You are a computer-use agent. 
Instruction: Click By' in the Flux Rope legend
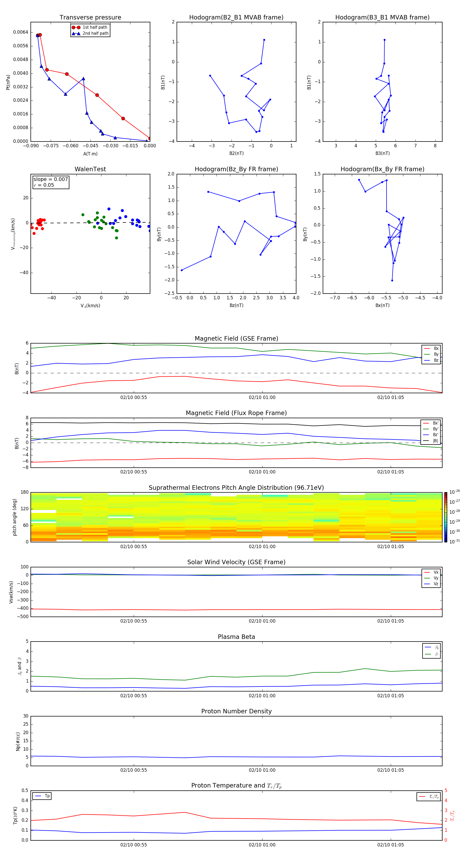pyautogui.click(x=431, y=429)
